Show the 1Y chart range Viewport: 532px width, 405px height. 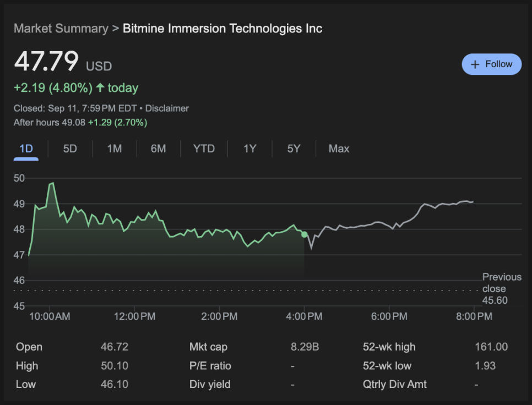click(249, 149)
